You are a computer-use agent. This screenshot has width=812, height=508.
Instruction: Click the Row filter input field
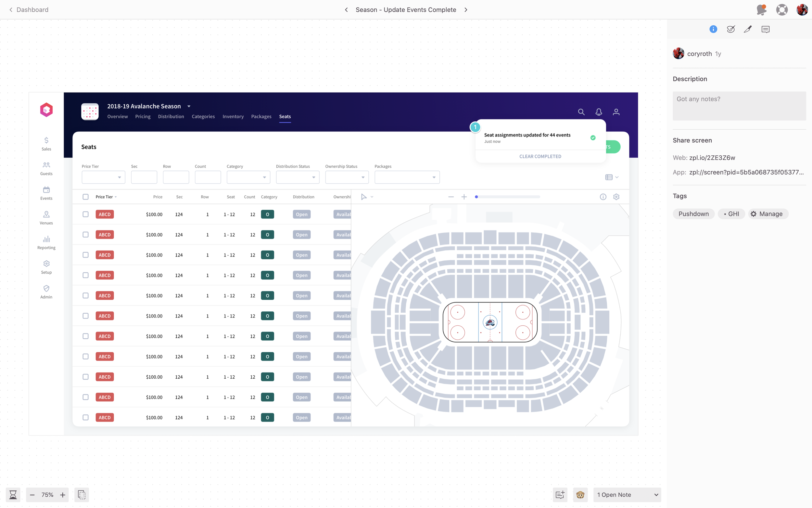pyautogui.click(x=176, y=177)
